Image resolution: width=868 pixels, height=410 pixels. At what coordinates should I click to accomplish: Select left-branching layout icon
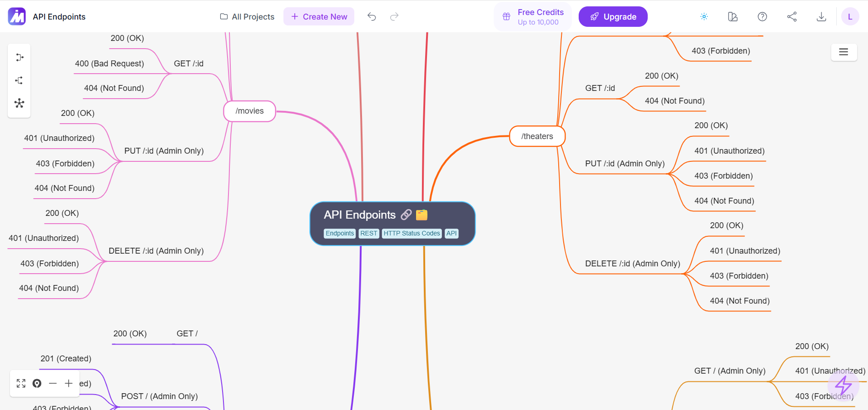click(19, 80)
